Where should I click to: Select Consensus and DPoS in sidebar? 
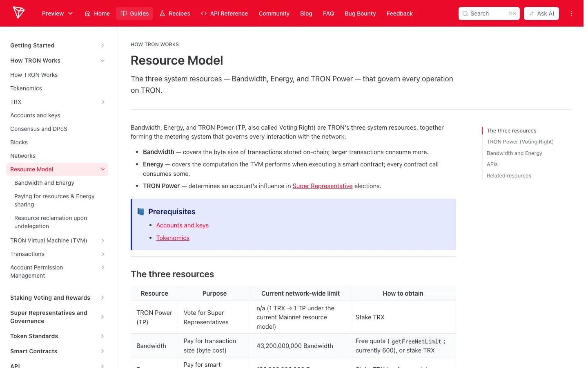39,129
